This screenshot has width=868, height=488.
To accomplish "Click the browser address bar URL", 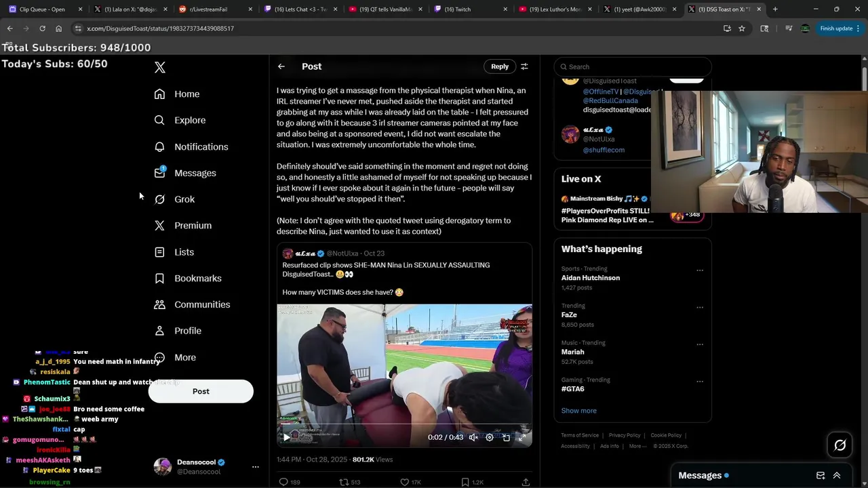I will click(x=160, y=28).
